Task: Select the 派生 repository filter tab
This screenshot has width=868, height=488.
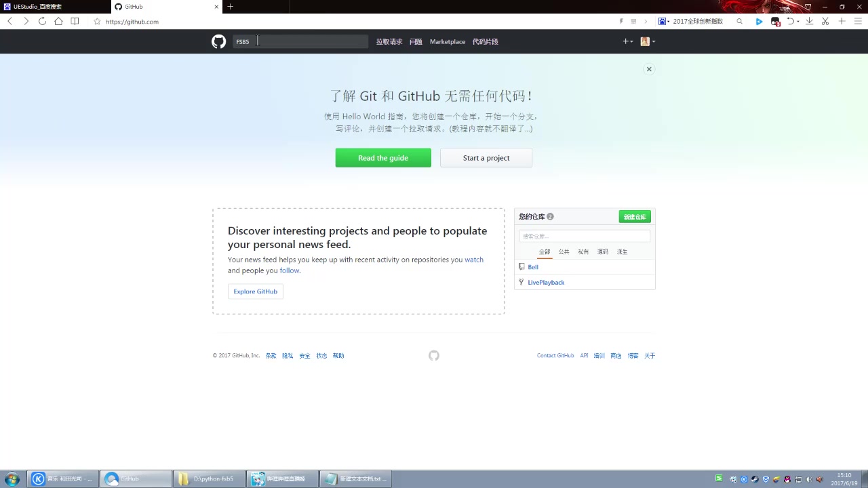Action: (x=623, y=251)
